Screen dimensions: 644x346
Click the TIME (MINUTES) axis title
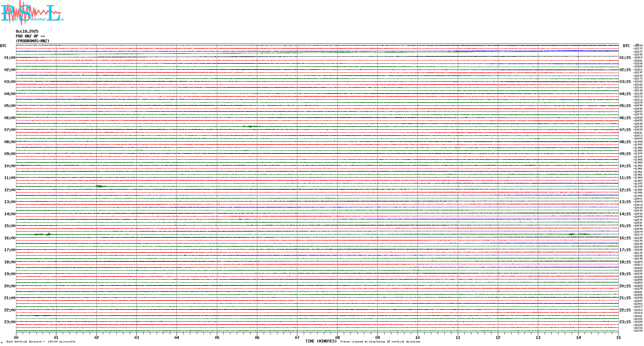pos(321,341)
